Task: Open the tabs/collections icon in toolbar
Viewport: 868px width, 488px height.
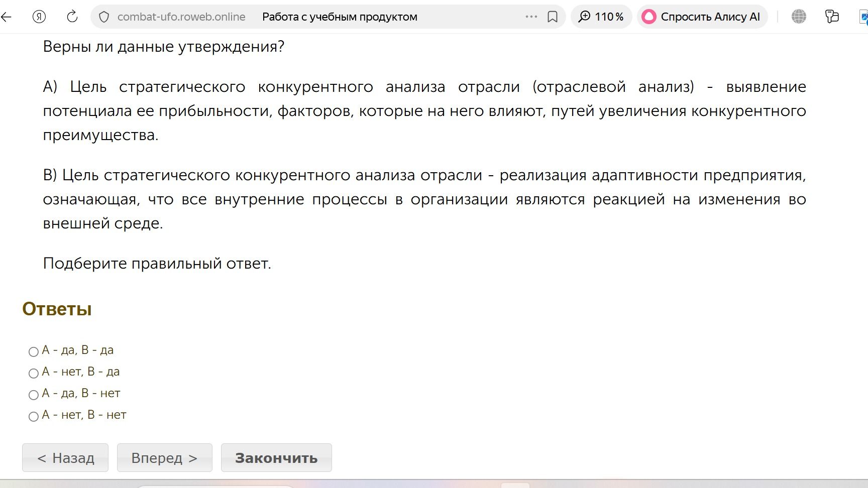Action: point(832,17)
